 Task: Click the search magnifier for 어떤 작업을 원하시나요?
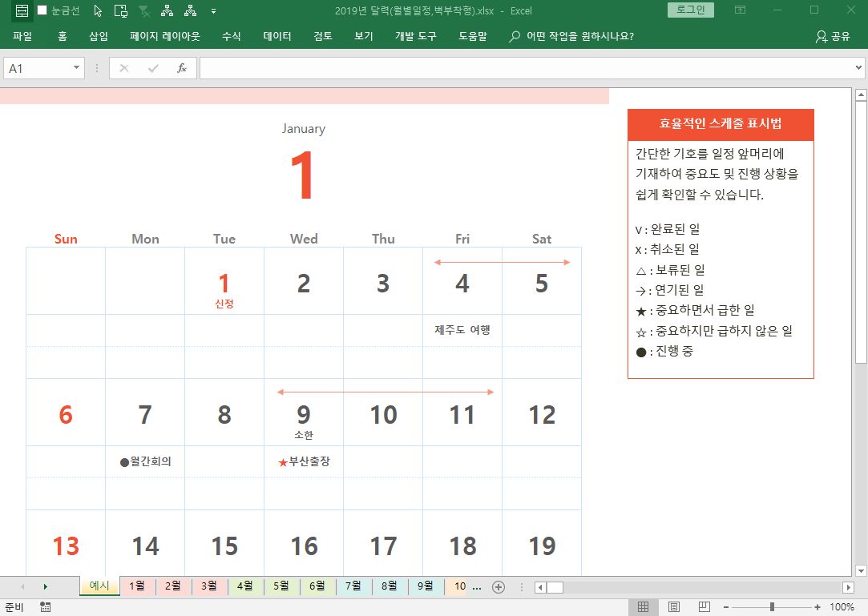515,37
